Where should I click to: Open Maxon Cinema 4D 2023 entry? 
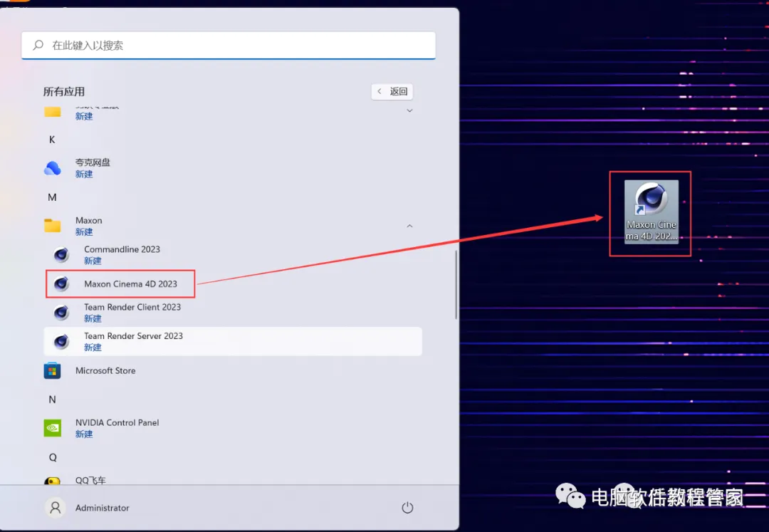[x=130, y=284]
